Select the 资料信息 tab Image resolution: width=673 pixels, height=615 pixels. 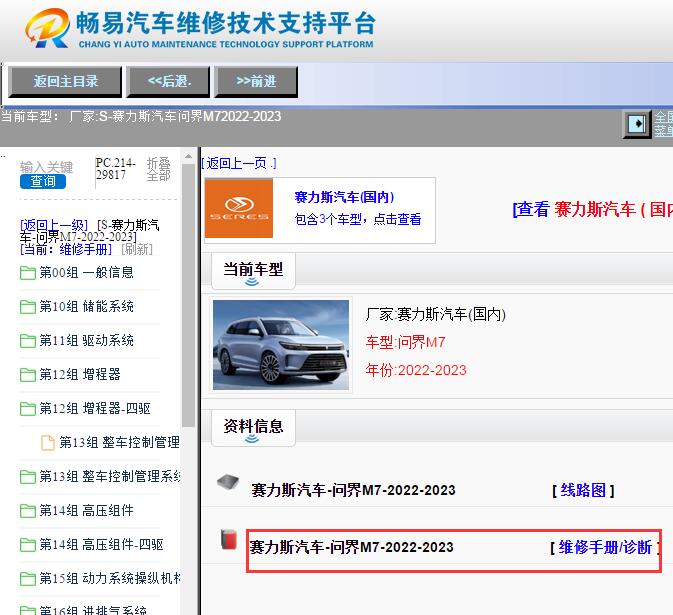pos(253,427)
